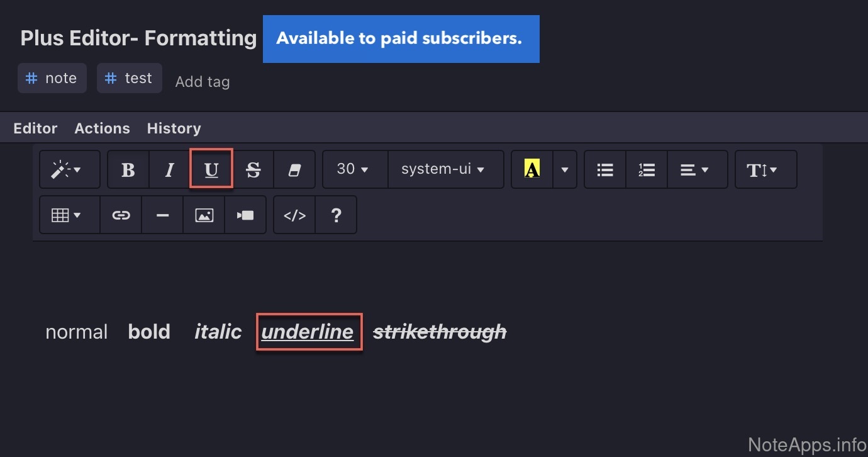
Task: Expand the table insert dropdown
Action: tap(69, 215)
